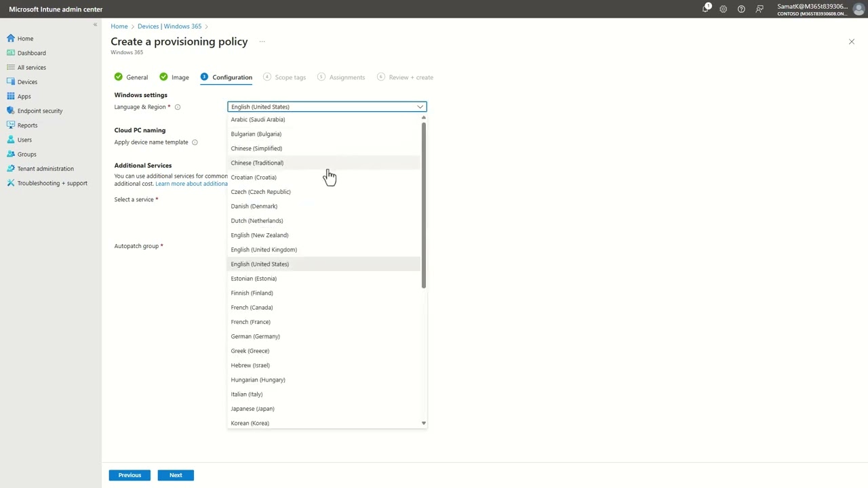Open more options ellipsis beside title
This screenshot has height=488, width=868.
(262, 41)
